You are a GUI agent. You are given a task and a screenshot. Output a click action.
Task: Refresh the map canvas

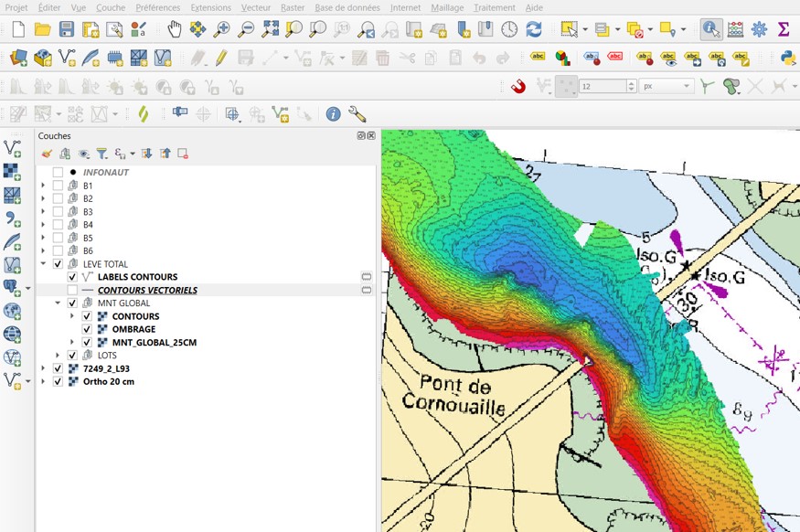click(534, 28)
